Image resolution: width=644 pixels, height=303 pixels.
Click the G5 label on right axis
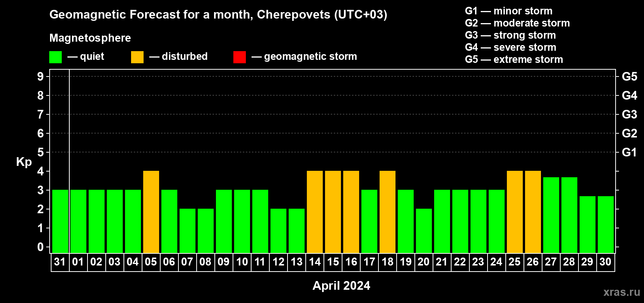630,77
